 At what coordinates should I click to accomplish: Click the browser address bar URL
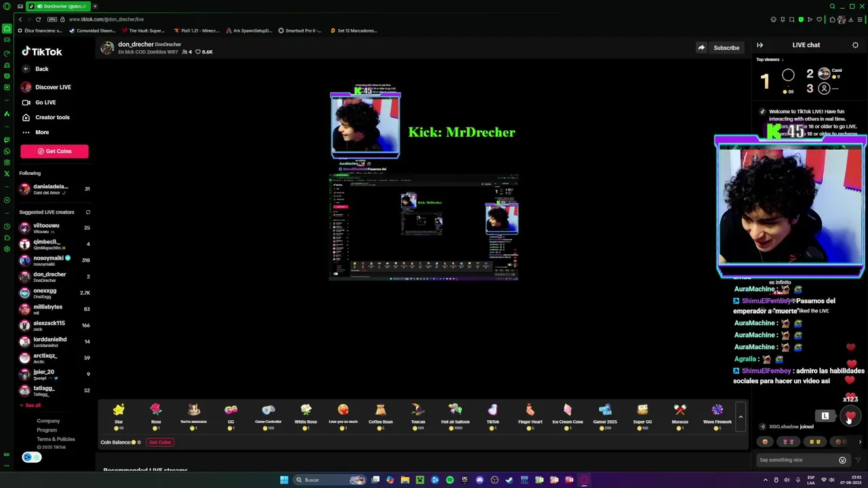pyautogui.click(x=106, y=19)
